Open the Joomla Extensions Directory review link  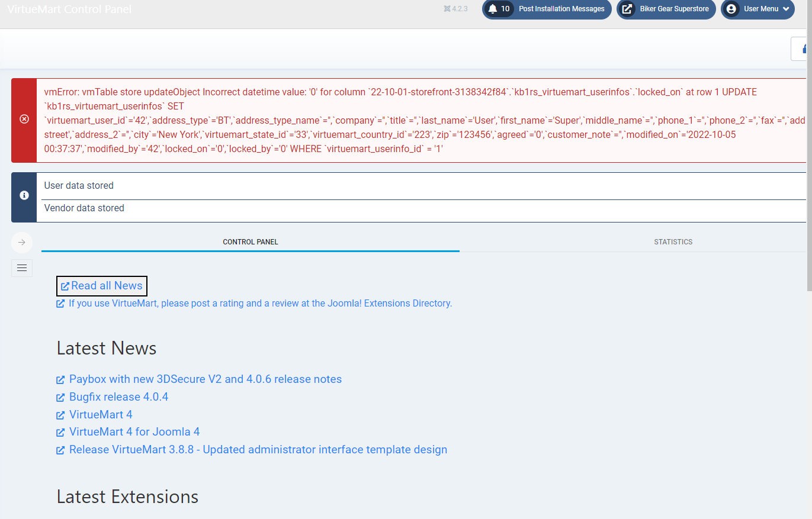coord(259,304)
